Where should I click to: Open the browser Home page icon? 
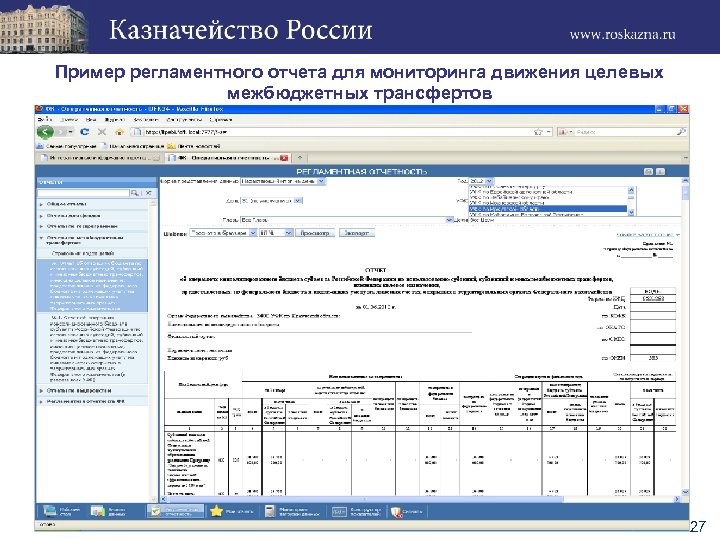click(x=119, y=132)
